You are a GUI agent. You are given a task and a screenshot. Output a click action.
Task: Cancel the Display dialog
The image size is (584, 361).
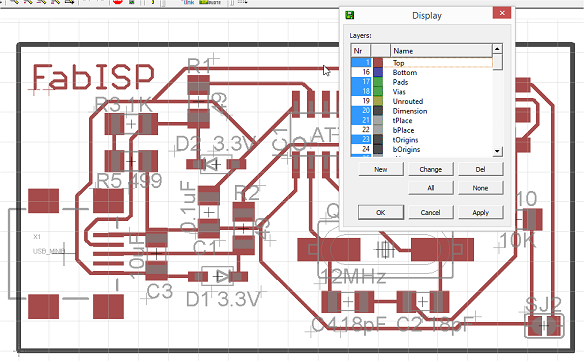tap(431, 212)
